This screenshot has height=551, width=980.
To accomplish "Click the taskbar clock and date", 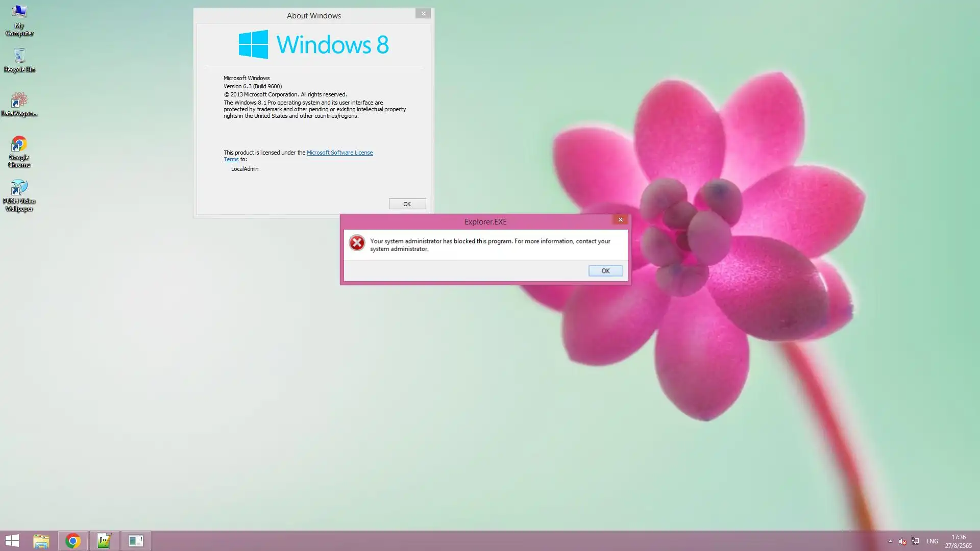I will [958, 541].
